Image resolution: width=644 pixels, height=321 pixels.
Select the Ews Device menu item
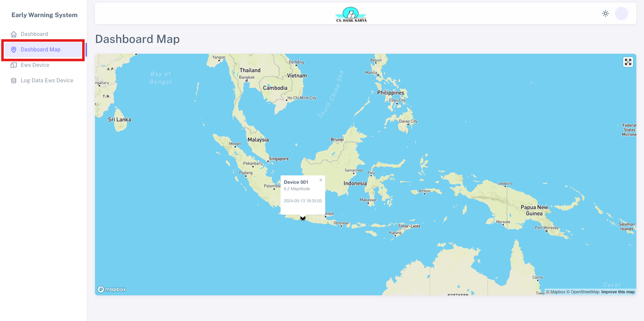tap(35, 65)
